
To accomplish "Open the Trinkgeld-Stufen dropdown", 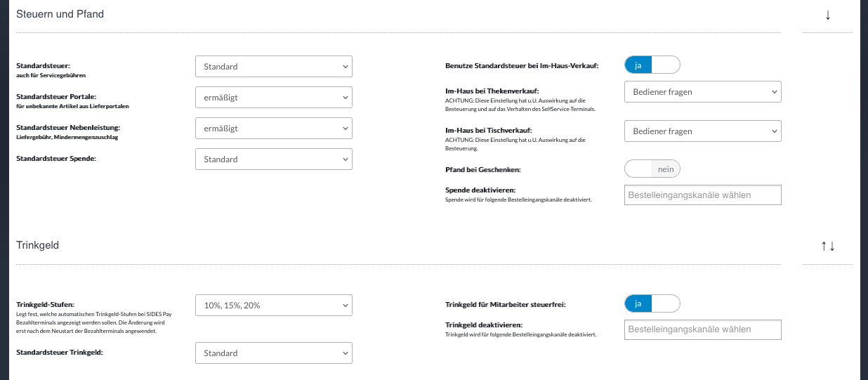I will [274, 306].
